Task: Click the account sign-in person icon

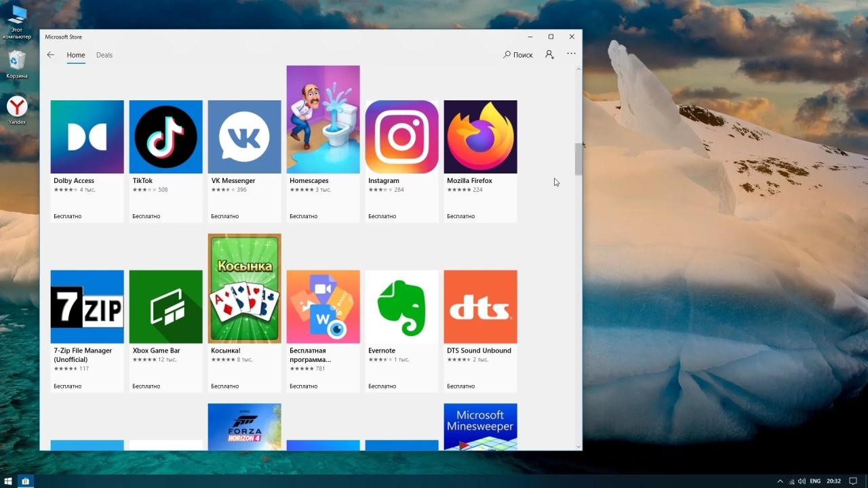Action: coord(550,55)
